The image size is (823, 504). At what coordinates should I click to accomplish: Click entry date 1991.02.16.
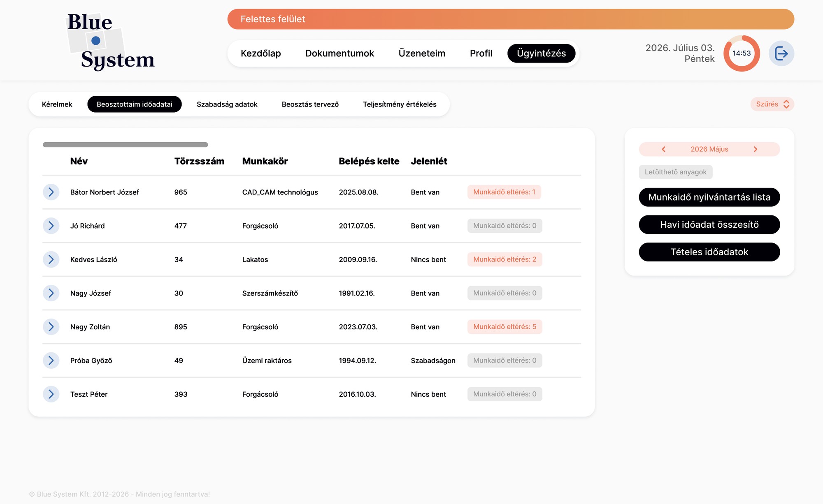[x=357, y=294]
